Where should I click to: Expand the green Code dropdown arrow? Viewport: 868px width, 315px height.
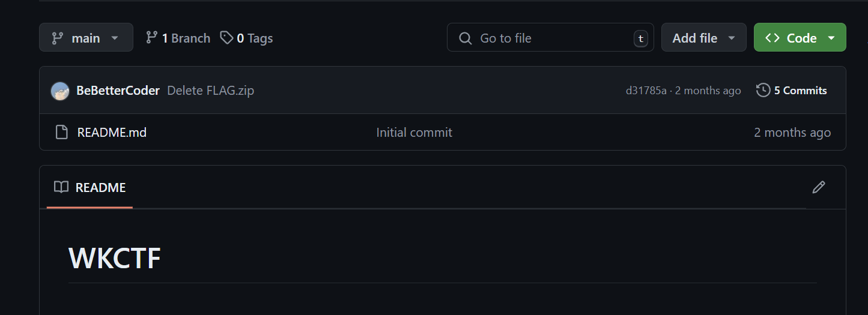[831, 38]
